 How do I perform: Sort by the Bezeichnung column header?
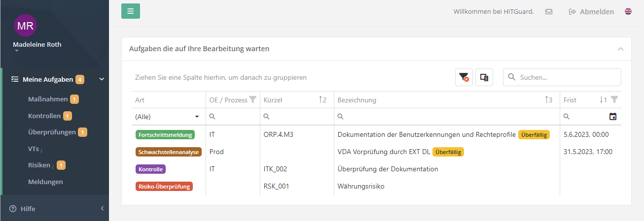point(357,100)
